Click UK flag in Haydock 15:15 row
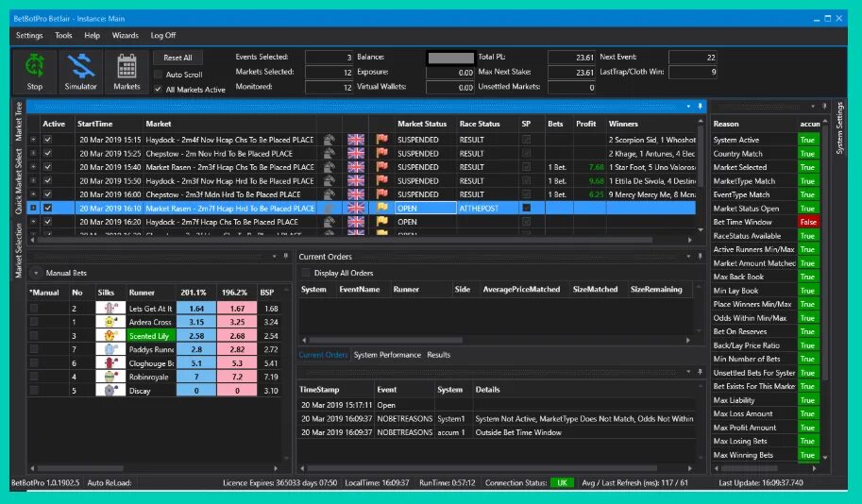Viewport: 862px width, 504px height. pyautogui.click(x=356, y=140)
